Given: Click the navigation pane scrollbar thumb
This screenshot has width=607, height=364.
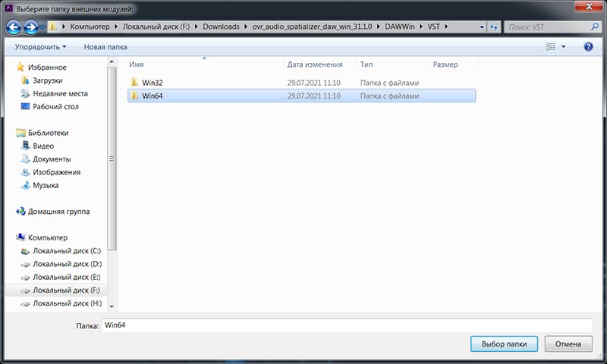Looking at the screenshot, I should point(112,158).
